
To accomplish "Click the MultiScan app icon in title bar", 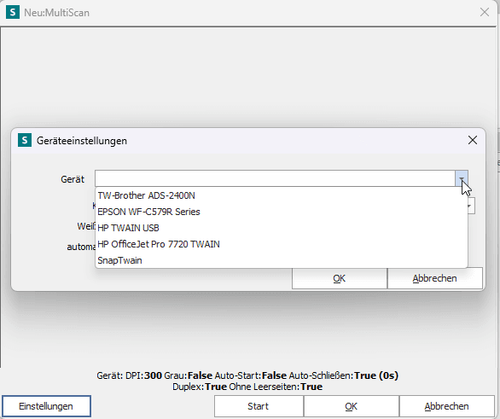I will (13, 12).
